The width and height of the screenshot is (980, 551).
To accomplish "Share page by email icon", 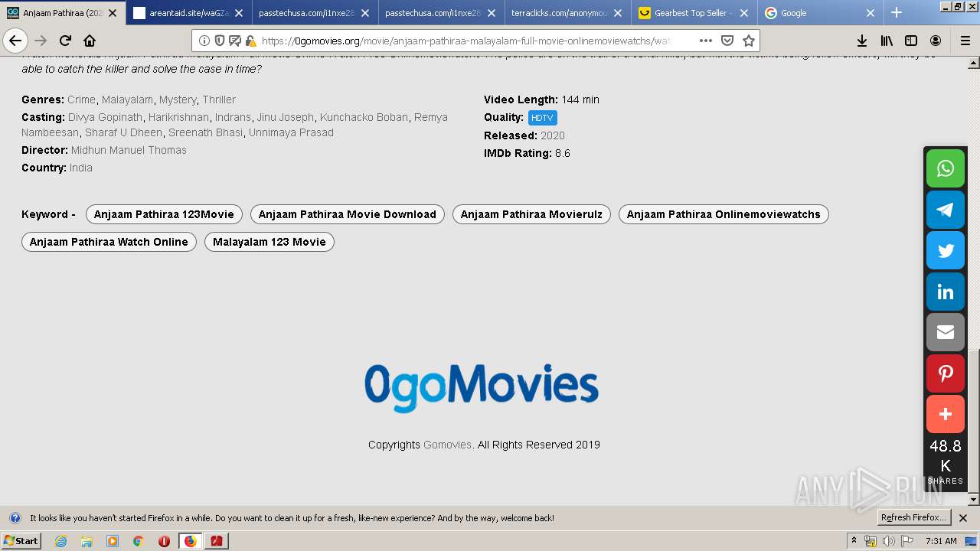I will coord(946,332).
